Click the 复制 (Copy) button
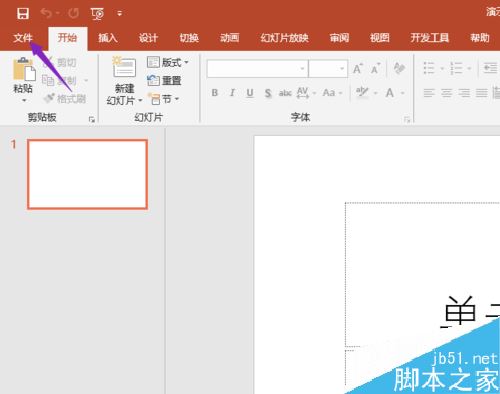The image size is (500, 394). click(59, 80)
